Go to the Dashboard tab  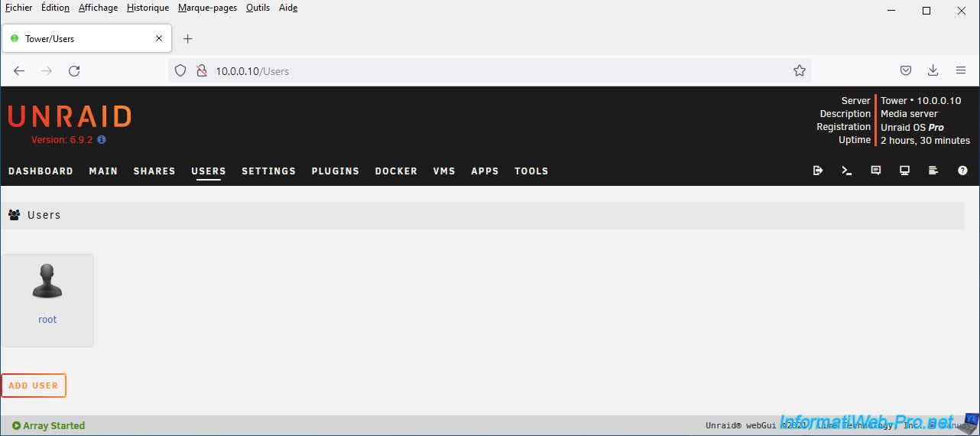[x=41, y=171]
